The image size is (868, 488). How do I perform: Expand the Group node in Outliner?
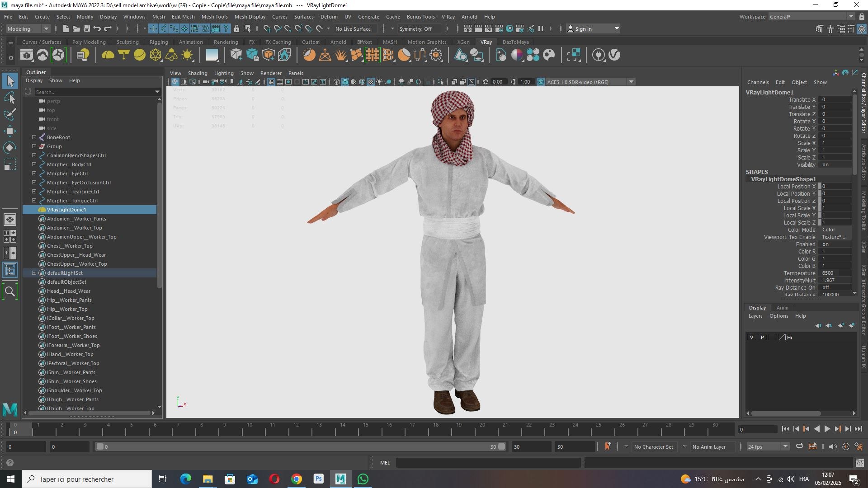(x=34, y=146)
